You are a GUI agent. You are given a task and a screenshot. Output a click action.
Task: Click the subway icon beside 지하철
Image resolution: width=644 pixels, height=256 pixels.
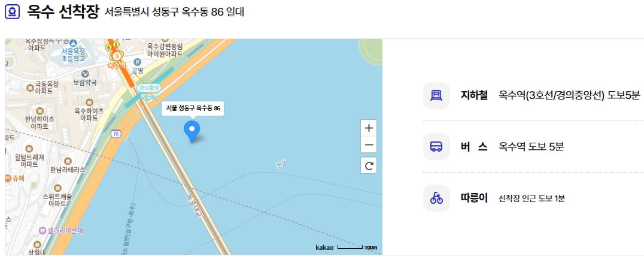pyautogui.click(x=436, y=95)
